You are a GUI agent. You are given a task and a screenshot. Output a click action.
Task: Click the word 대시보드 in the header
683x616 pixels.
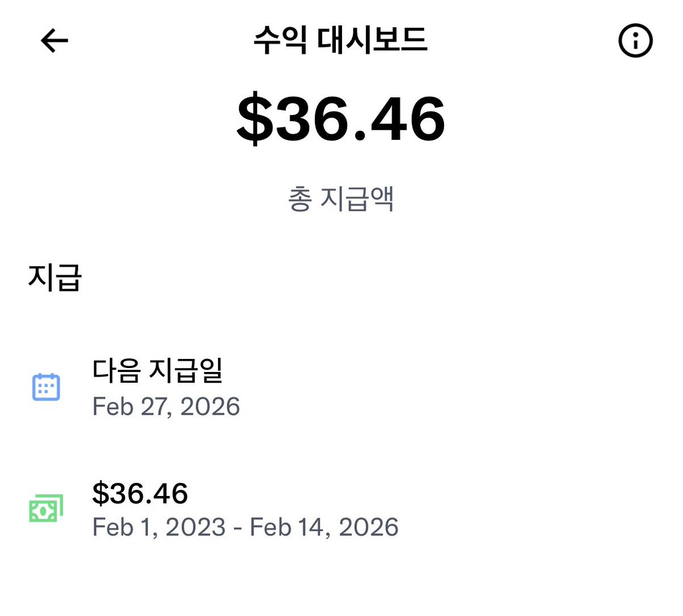click(373, 40)
